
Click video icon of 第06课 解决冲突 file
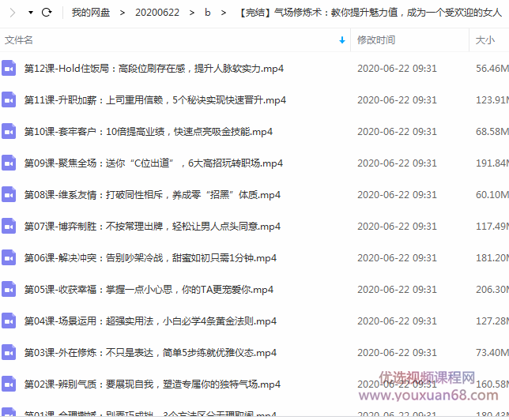[x=9, y=258]
